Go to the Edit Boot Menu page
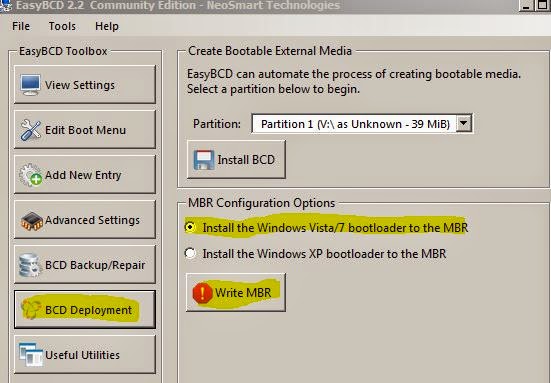The image size is (551, 383). 85,129
